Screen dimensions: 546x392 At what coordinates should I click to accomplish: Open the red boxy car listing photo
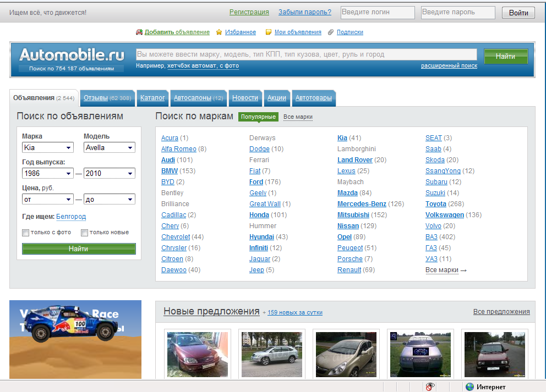[x=494, y=354]
